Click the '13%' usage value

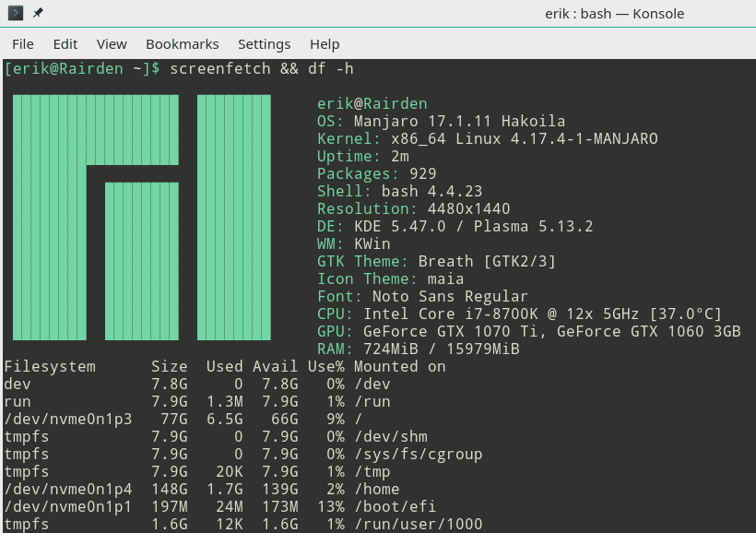coord(331,507)
